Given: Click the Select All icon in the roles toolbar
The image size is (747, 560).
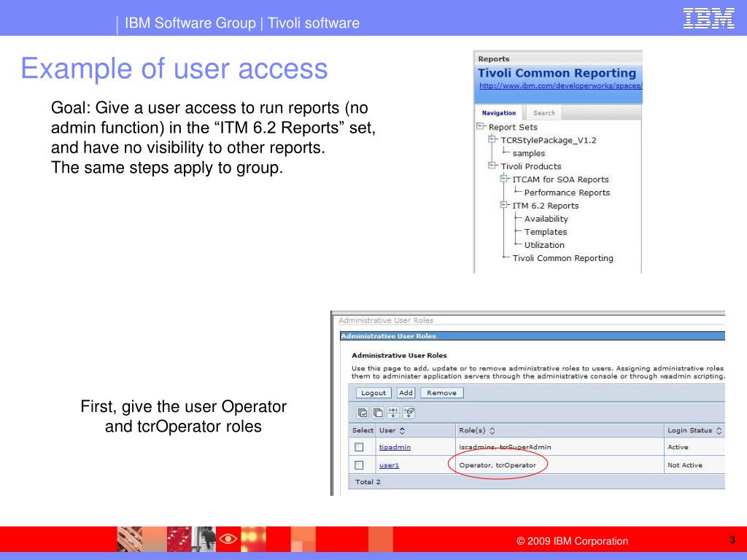Looking at the screenshot, I should point(363,413).
